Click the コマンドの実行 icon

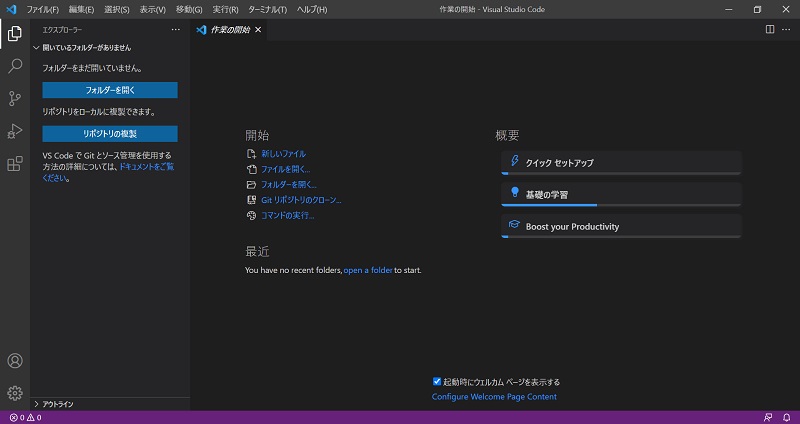251,215
